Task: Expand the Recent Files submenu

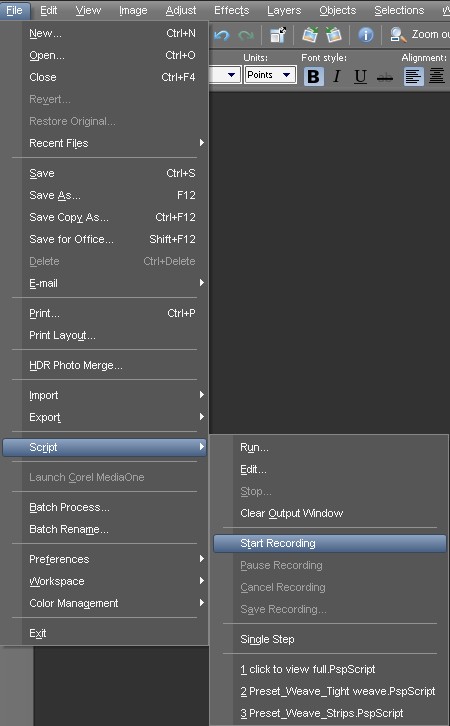Action: pyautogui.click(x=109, y=143)
